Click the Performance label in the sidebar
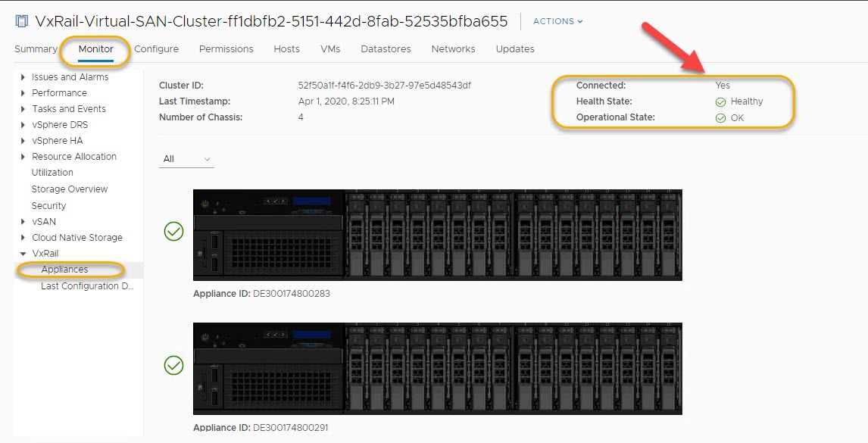The image size is (868, 443). [59, 93]
